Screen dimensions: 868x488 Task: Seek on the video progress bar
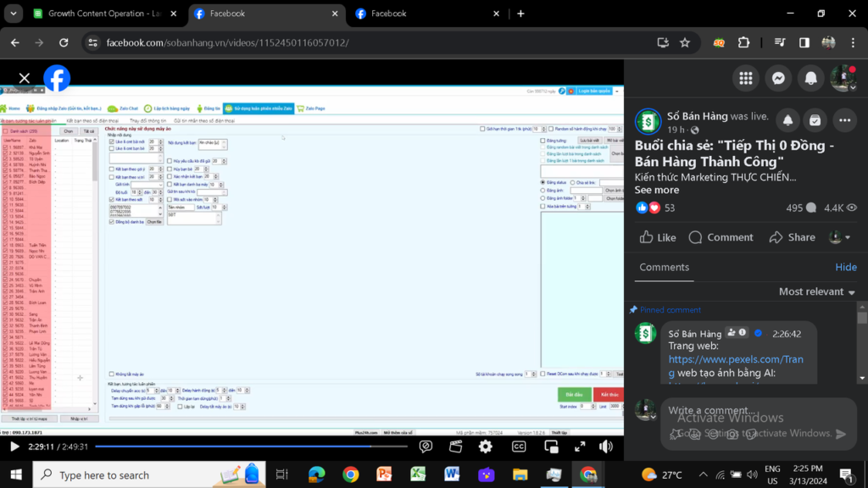tap(251, 446)
